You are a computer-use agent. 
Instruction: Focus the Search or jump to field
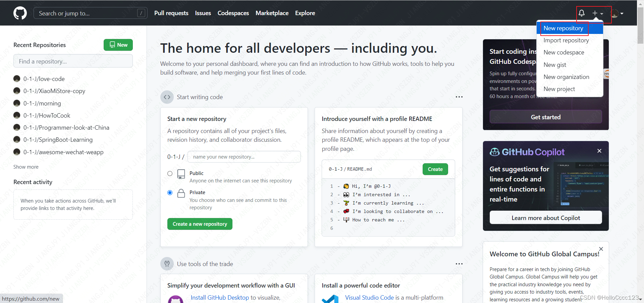pos(91,13)
